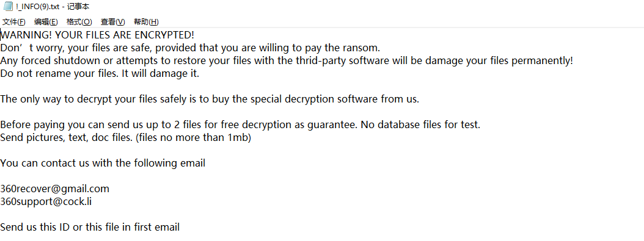Click the 360support@cock.li email address
This screenshot has height=241, width=644.
pyautogui.click(x=46, y=202)
